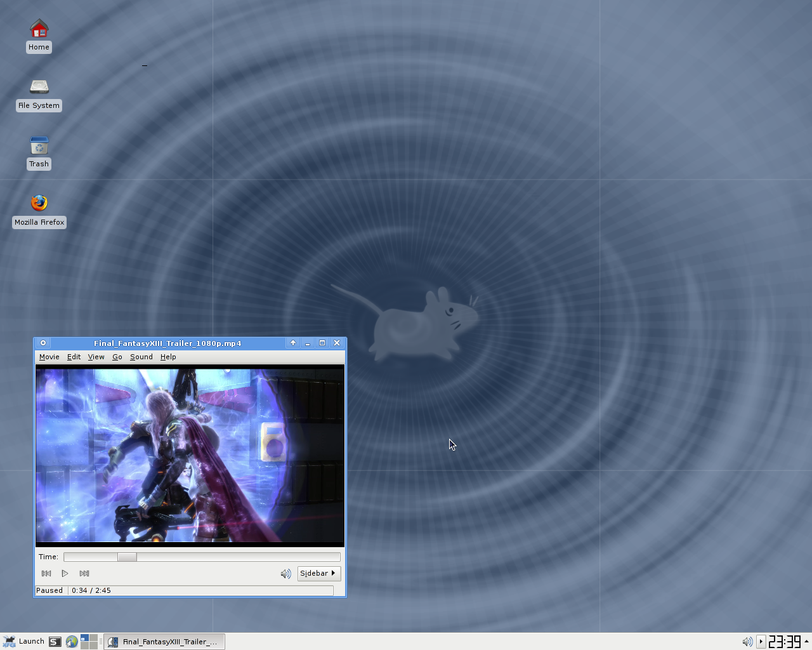This screenshot has width=812, height=650.
Task: Maximize the movie player window
Action: [322, 343]
